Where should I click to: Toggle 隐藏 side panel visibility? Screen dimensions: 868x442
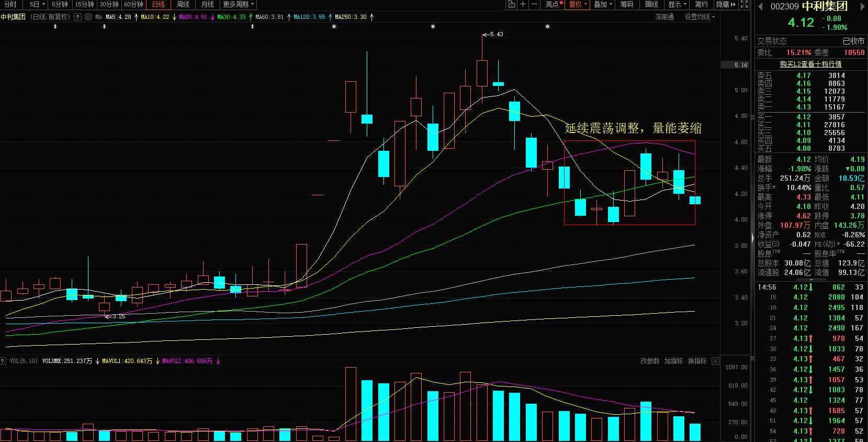coord(726,4)
